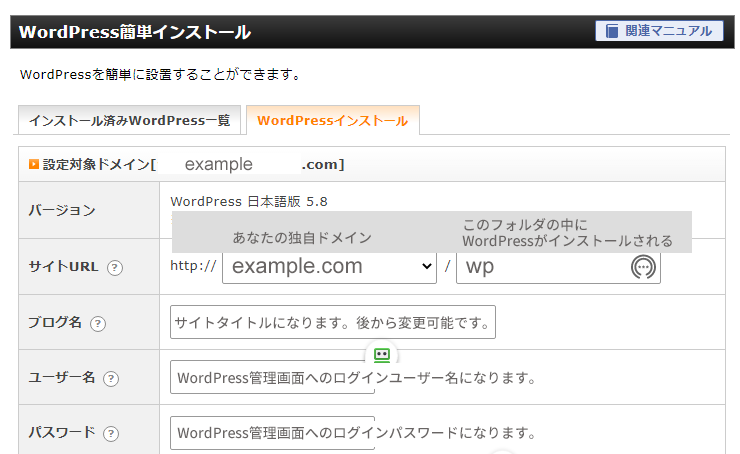
Task: Click the サイトURL row label
Action: (x=64, y=267)
